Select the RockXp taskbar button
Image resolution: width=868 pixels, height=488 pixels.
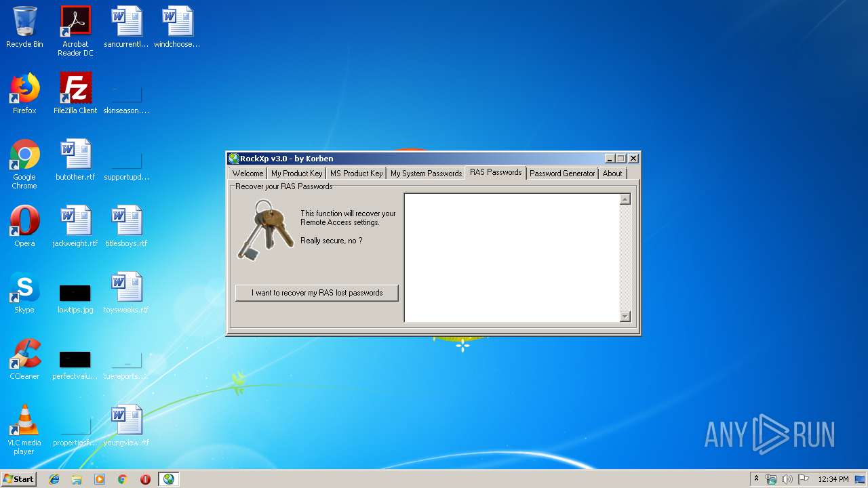pyautogui.click(x=168, y=479)
